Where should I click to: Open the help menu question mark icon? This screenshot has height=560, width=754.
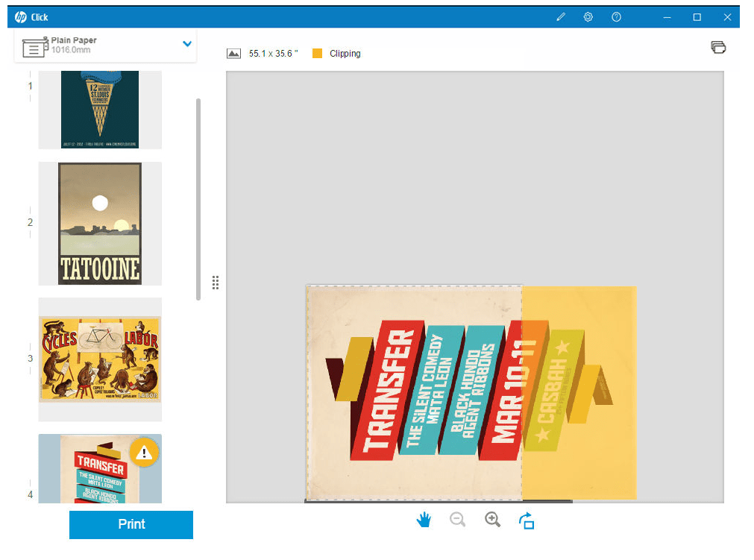[x=616, y=16]
